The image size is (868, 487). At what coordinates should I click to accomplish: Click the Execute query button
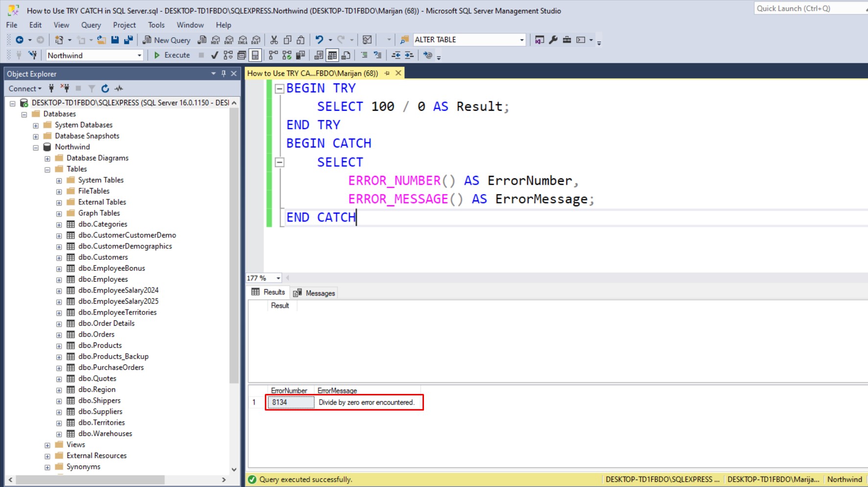pyautogui.click(x=172, y=55)
